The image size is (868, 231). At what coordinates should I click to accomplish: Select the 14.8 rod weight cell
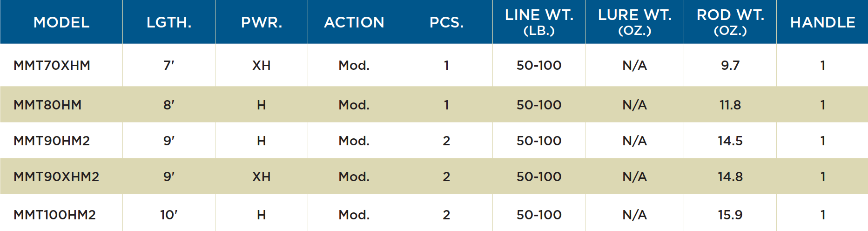pos(730,177)
